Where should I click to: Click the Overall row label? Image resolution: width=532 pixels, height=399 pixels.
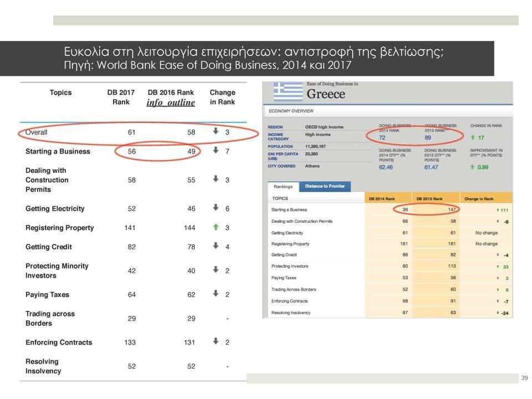tap(37, 132)
